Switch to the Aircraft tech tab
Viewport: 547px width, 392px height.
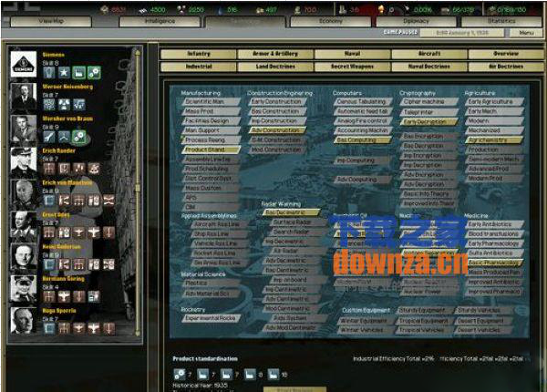click(x=429, y=54)
